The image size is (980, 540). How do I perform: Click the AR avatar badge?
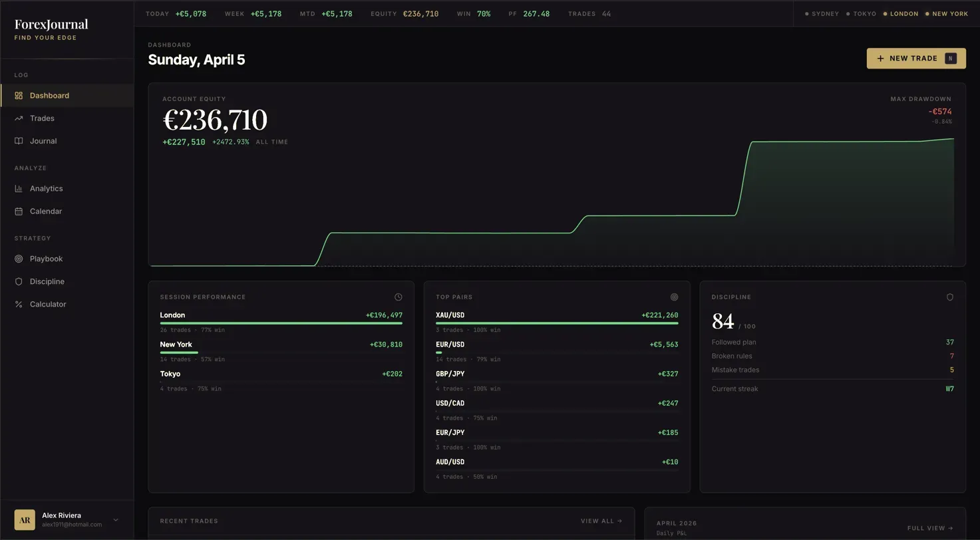(25, 519)
